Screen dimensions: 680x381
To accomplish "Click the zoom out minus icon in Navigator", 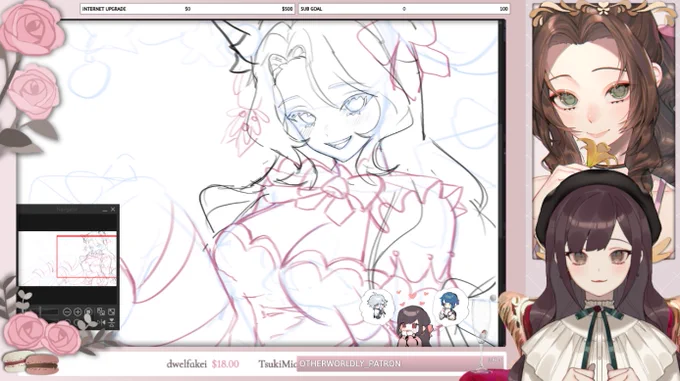I will (x=67, y=312).
